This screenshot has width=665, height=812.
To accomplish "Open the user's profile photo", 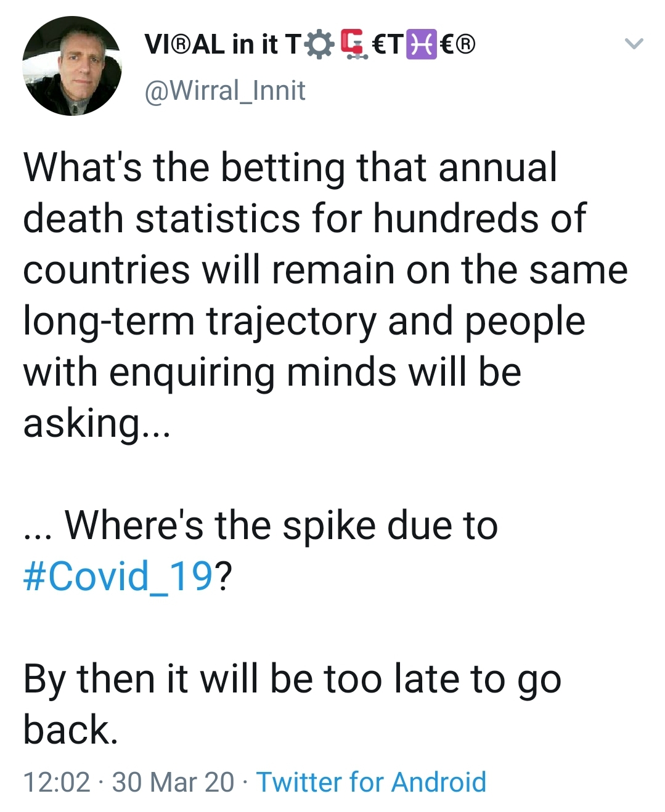I will tap(71, 66).
